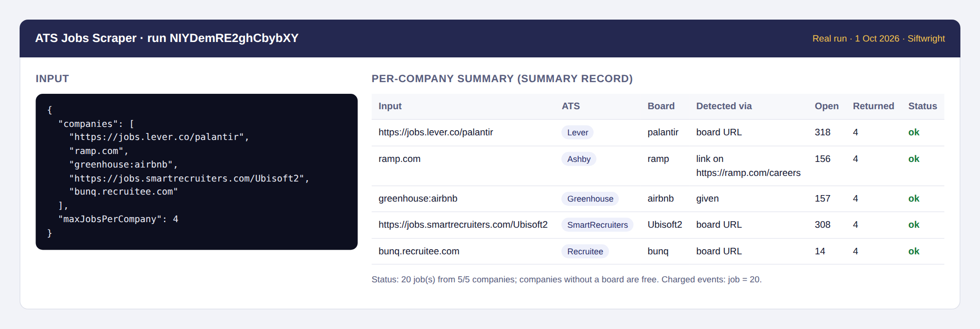Click the ramp.com input table cell
This screenshot has width=980, height=329.
(x=399, y=159)
